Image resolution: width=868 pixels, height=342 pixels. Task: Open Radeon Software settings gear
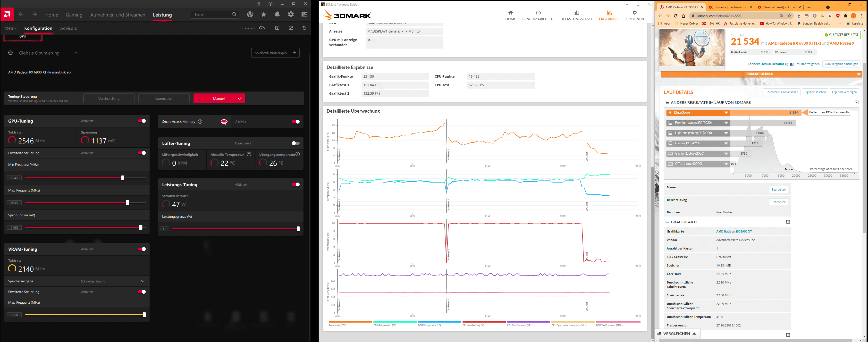[x=291, y=15]
